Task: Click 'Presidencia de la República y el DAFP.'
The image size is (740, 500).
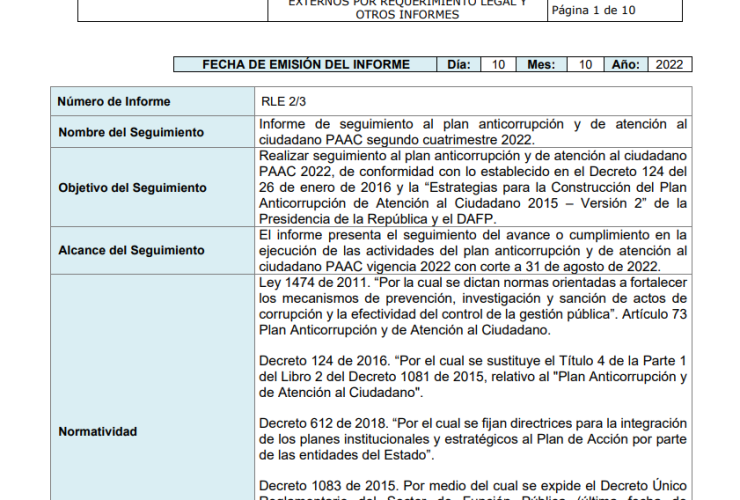Action: (378, 220)
